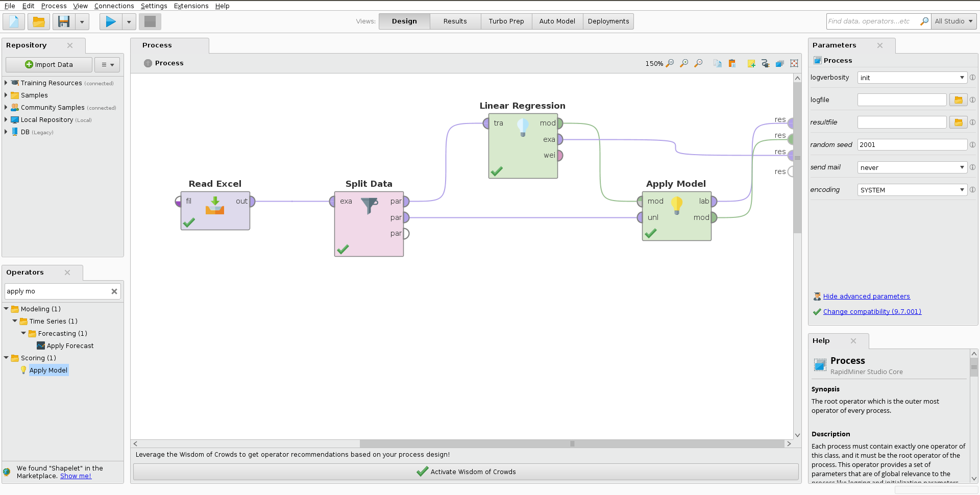Expand the Local Repository tree node

6,119
